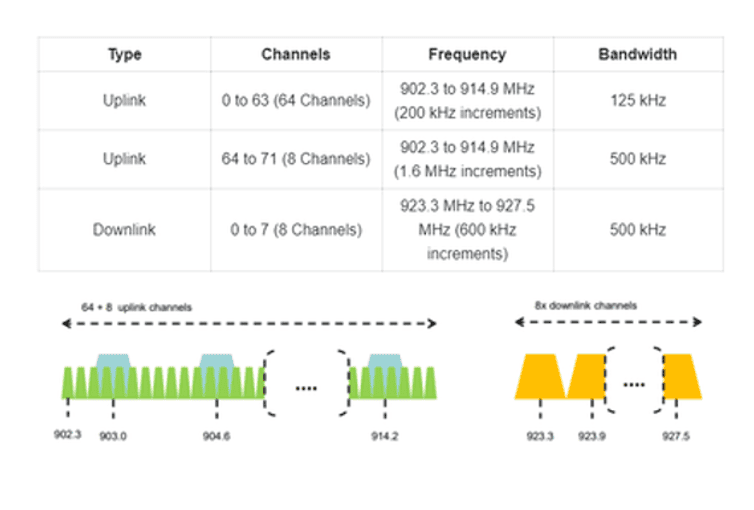Select the "64 to 71 (8 Channels)" cell
Viewport: 754px width, 510px height.
(x=296, y=158)
